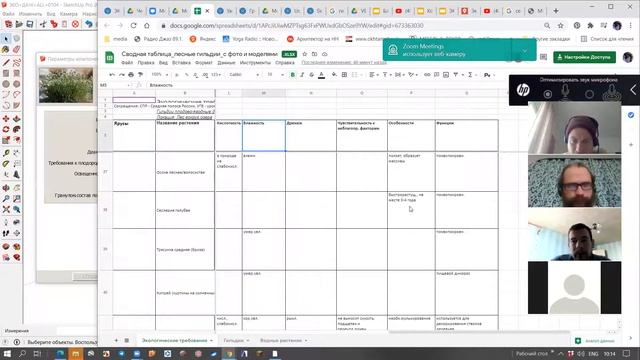
Task: Toggle italic formatting
Action: [302, 75]
